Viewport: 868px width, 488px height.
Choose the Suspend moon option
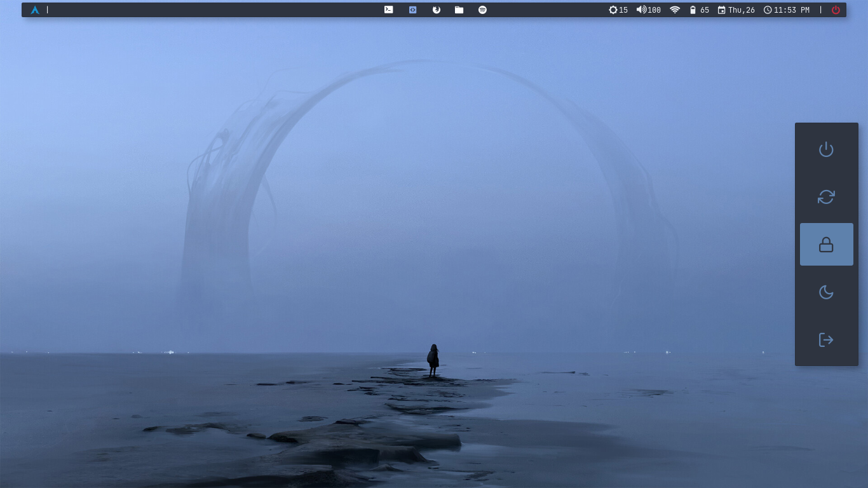pos(826,292)
